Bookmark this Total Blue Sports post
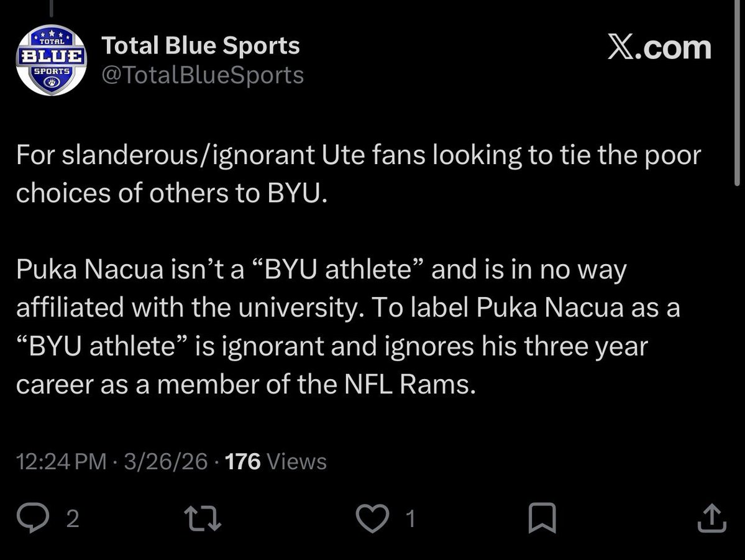Viewport: 745px width, 560px height. (542, 518)
